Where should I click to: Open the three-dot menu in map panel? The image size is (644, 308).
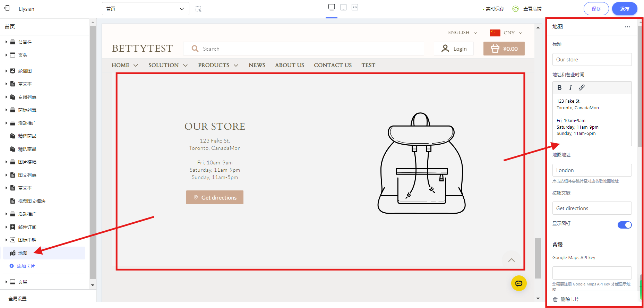click(627, 27)
